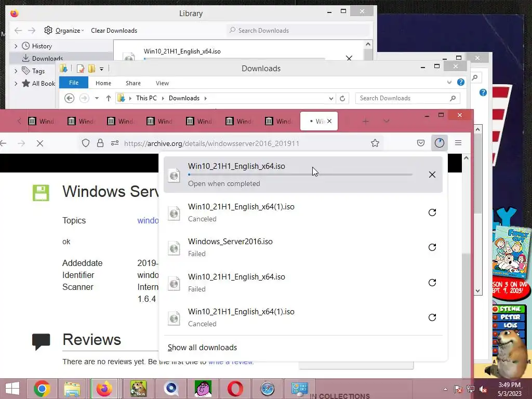Expand the Explorer ribbon chevron
The height and width of the screenshot is (399, 532).
tap(449, 82)
